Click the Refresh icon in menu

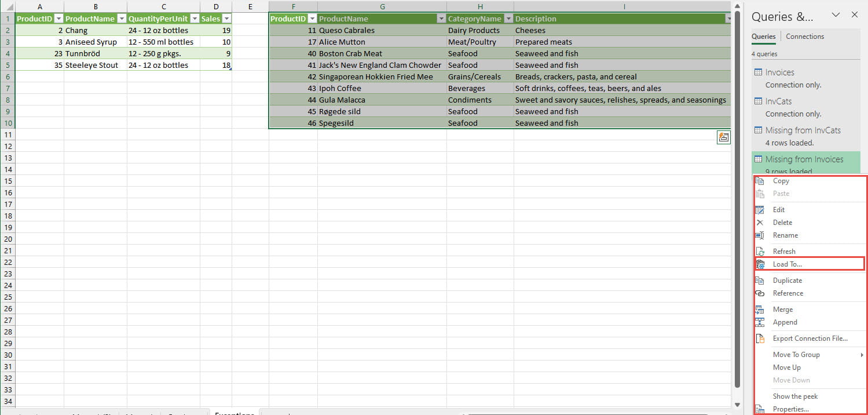pyautogui.click(x=760, y=252)
